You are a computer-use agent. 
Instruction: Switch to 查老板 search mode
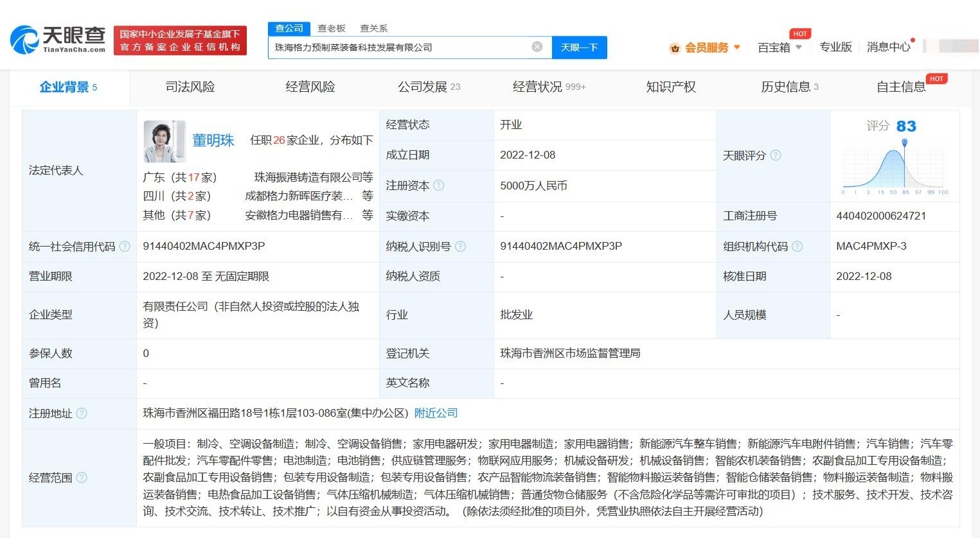point(332,28)
